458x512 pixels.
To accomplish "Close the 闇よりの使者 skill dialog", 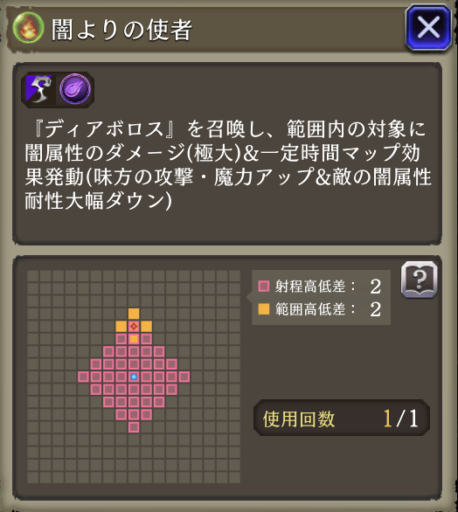I will [x=428, y=27].
